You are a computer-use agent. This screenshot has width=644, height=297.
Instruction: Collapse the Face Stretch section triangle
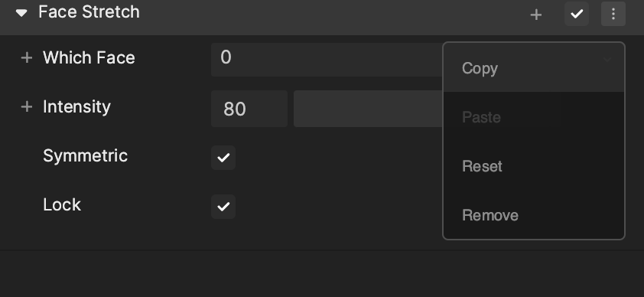pyautogui.click(x=21, y=14)
